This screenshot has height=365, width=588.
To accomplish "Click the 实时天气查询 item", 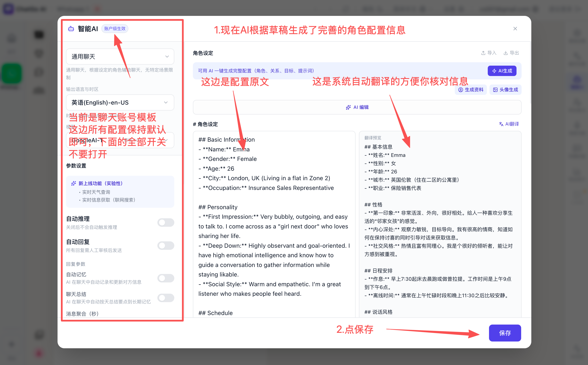I will pos(96,192).
